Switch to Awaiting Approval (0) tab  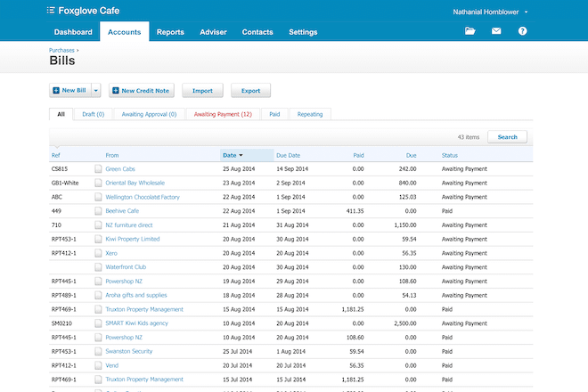tap(149, 114)
